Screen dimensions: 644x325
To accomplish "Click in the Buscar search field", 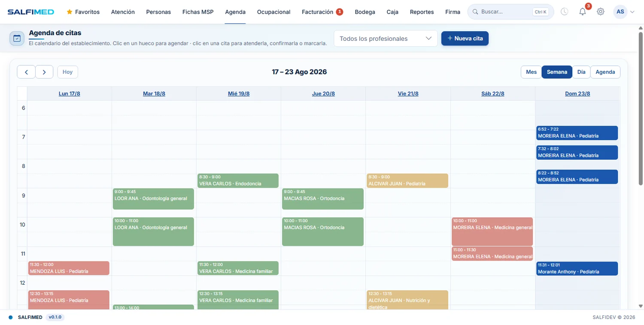I will 510,12.
